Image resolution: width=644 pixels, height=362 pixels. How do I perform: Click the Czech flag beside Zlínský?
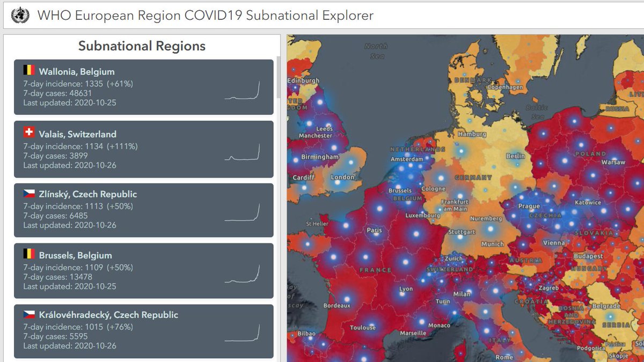point(29,194)
